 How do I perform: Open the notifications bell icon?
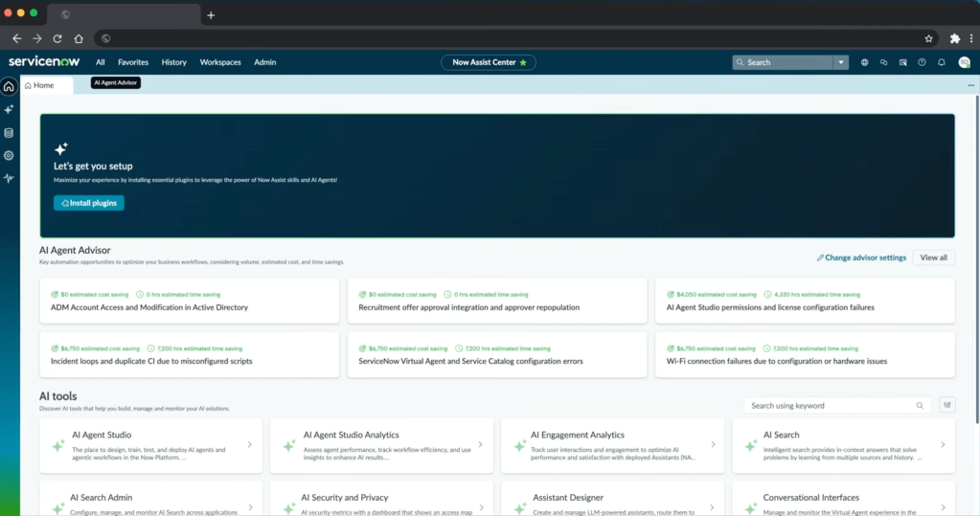coord(942,62)
